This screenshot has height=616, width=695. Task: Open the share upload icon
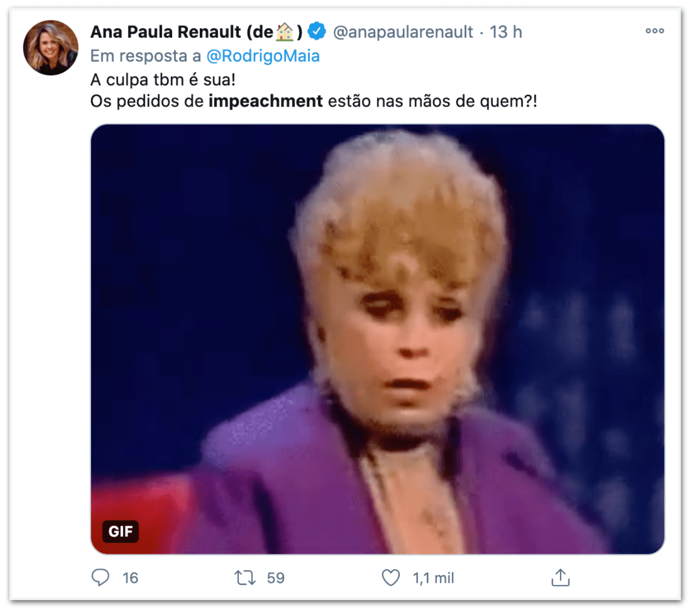point(561,578)
